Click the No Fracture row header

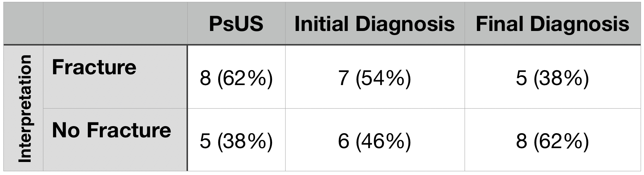point(115,140)
